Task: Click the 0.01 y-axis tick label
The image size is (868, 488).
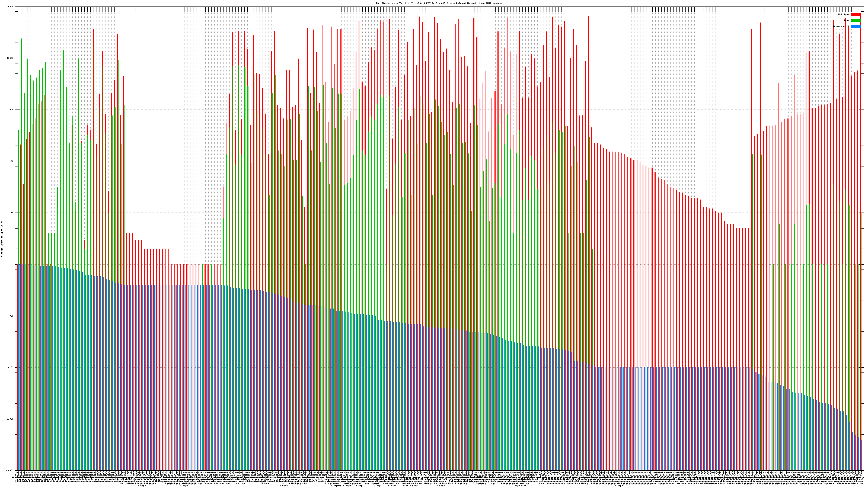Action: click(x=11, y=367)
